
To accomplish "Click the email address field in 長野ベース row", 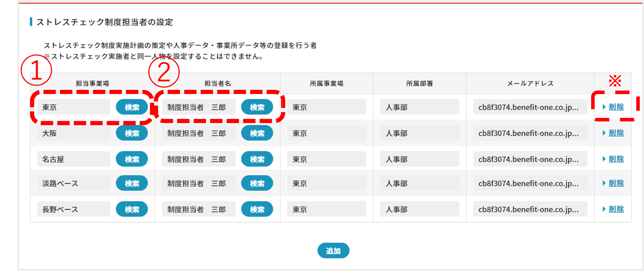I will (x=530, y=209).
